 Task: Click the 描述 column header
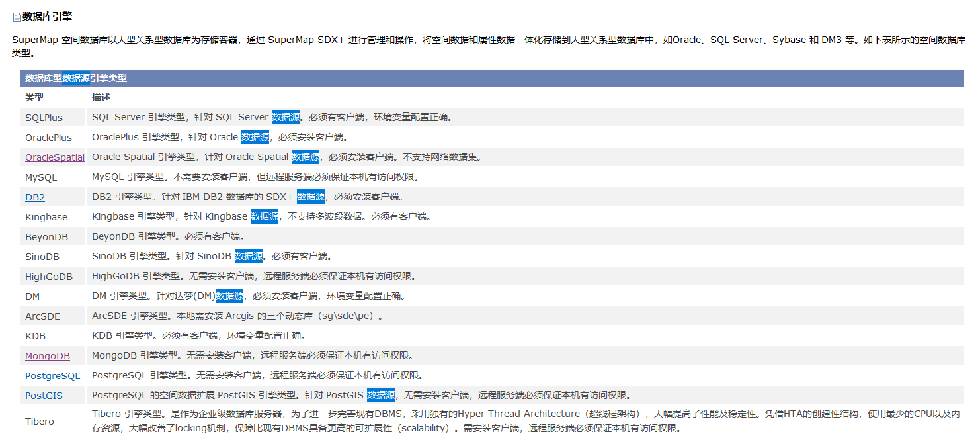pyautogui.click(x=101, y=97)
